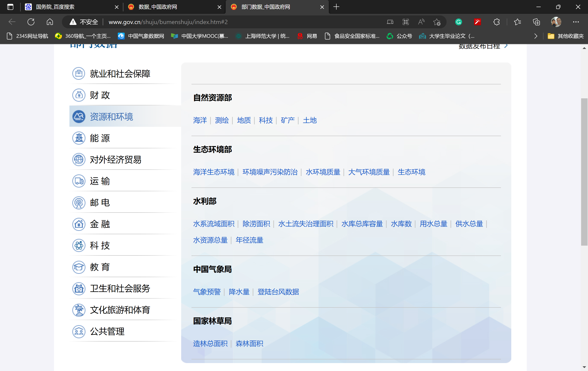Open the 其他收藏夹 bookmarks folder
The image size is (588, 371).
[x=565, y=36]
